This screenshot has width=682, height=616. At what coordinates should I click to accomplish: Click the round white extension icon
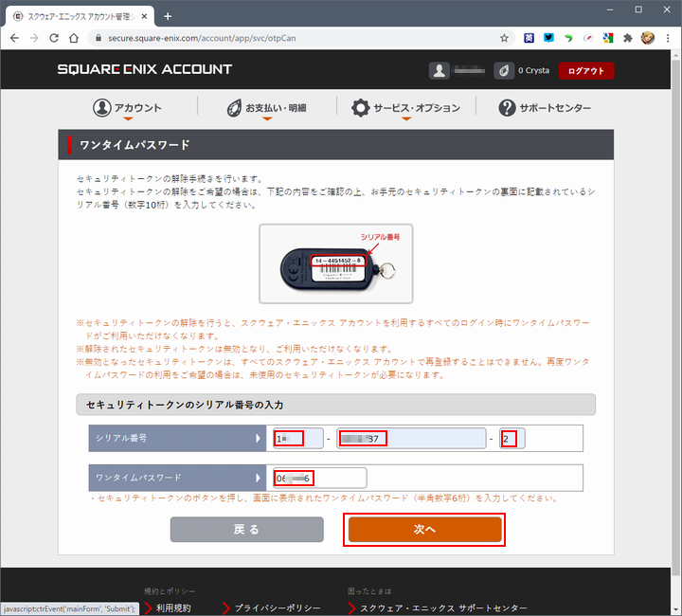coord(588,38)
